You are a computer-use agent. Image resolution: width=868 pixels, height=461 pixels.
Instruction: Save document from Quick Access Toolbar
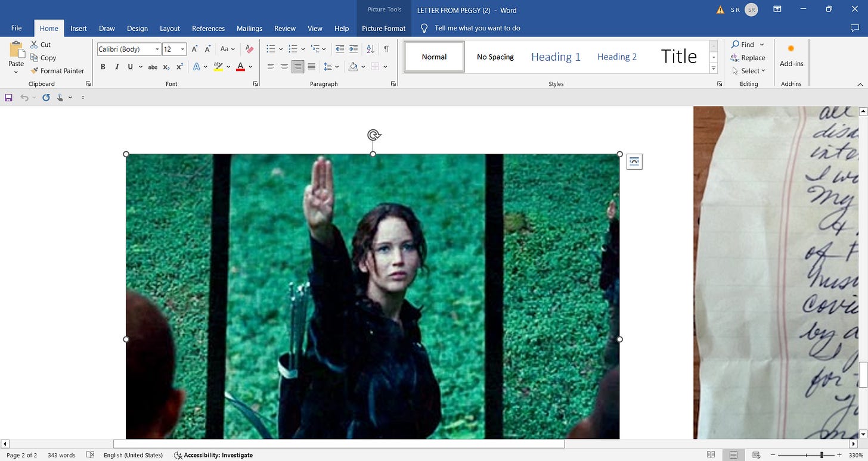pyautogui.click(x=8, y=97)
